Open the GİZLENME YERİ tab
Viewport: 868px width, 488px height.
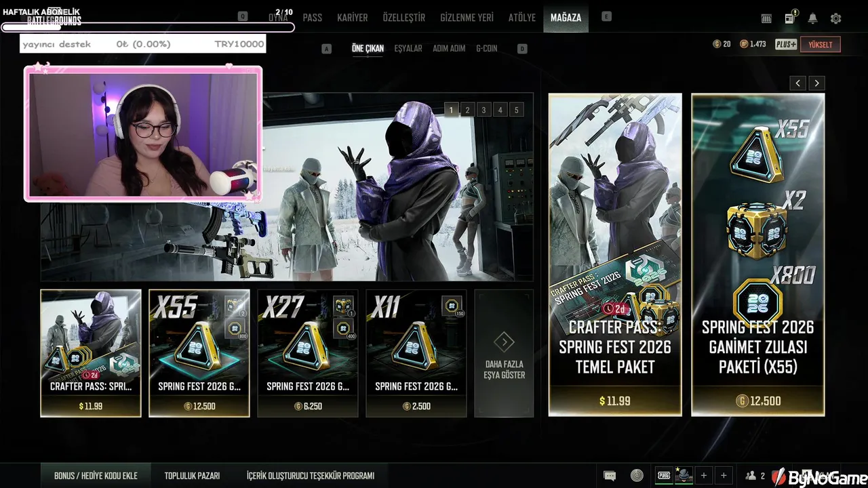pos(467,18)
